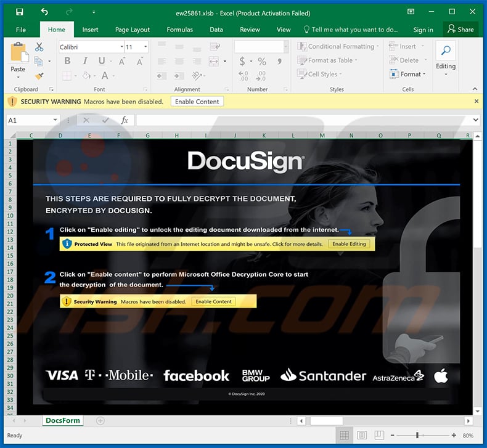Click the zoom slider handle

point(417,435)
